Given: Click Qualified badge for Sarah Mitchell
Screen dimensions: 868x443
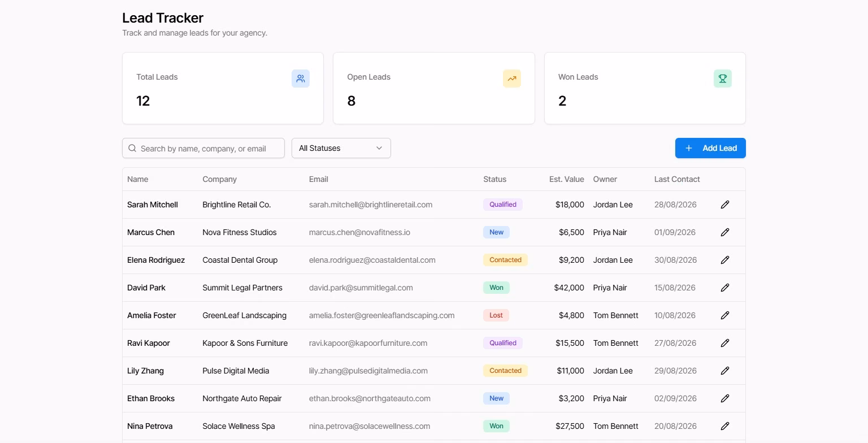Looking at the screenshot, I should pyautogui.click(x=503, y=205).
